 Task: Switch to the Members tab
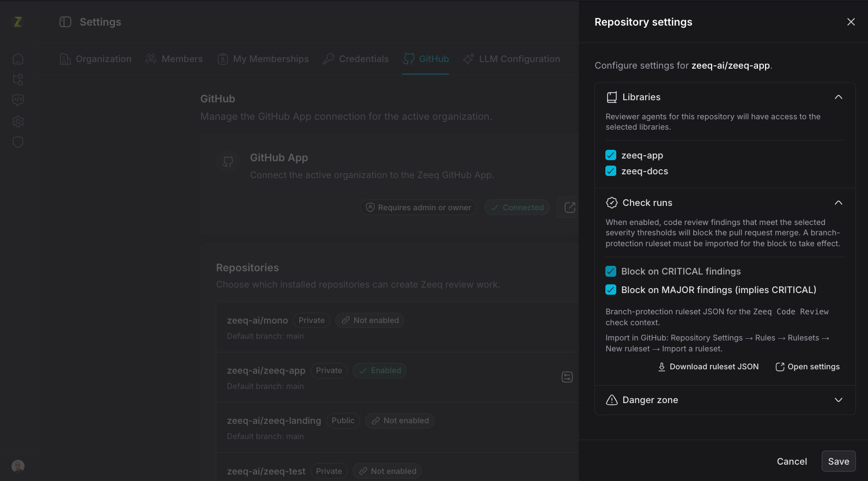click(174, 59)
